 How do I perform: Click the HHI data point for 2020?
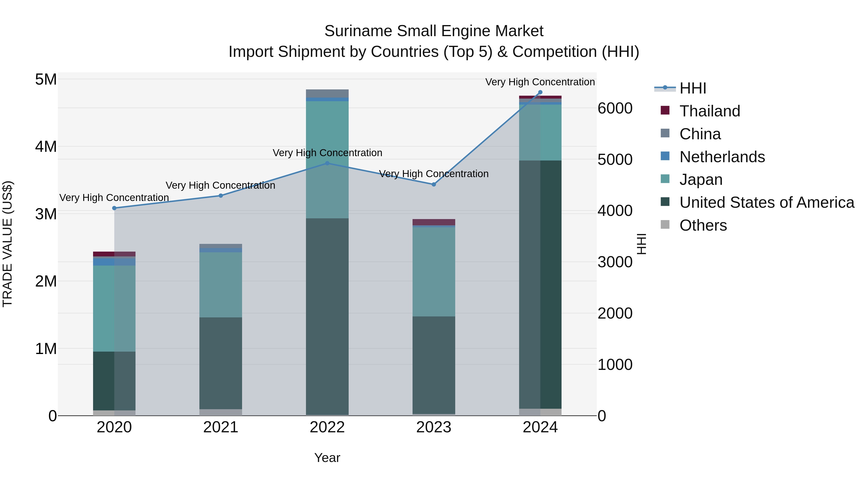click(x=114, y=208)
